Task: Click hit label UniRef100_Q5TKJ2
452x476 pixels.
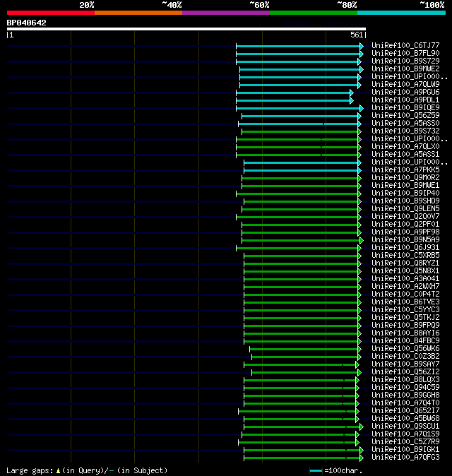Action: pos(405,318)
